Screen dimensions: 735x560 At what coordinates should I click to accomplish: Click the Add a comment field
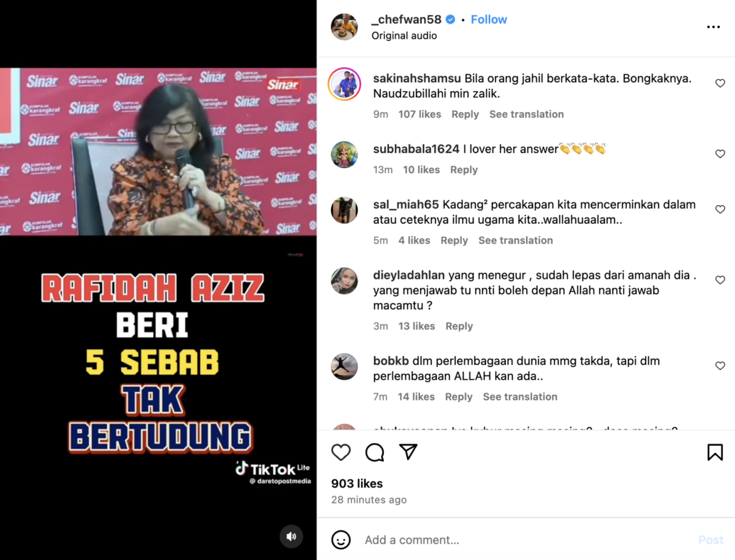pos(528,540)
